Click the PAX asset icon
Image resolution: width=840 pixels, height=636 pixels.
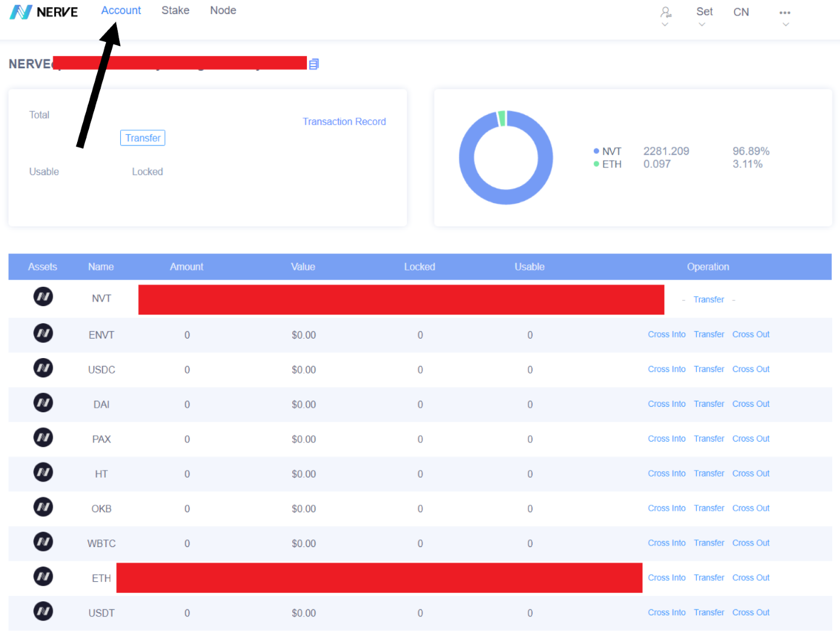tap(43, 438)
